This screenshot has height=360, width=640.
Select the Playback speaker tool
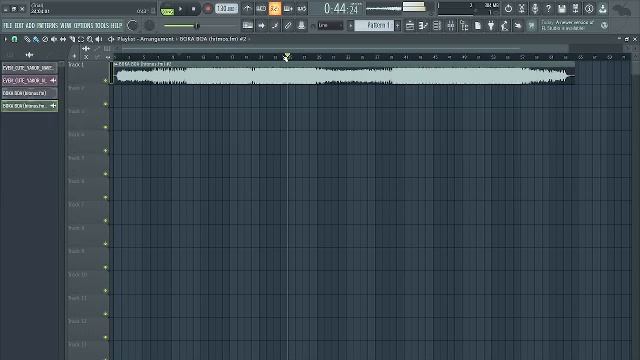98,39
